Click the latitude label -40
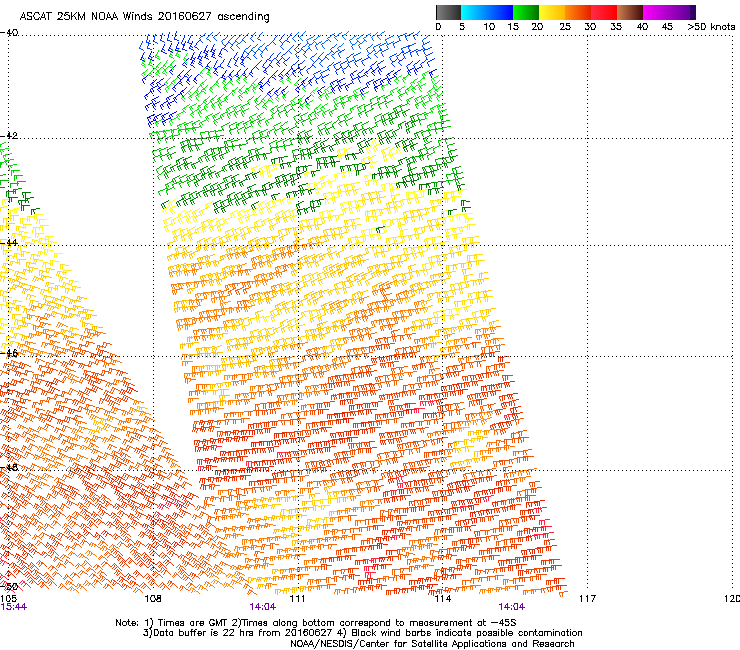 click(9, 33)
